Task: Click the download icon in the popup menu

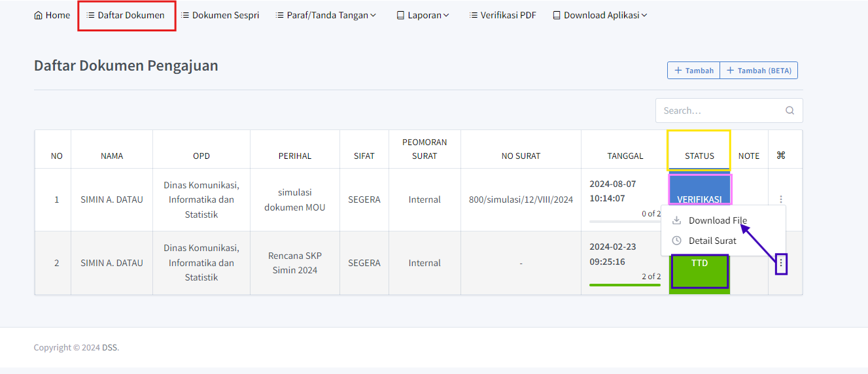Action: click(677, 220)
